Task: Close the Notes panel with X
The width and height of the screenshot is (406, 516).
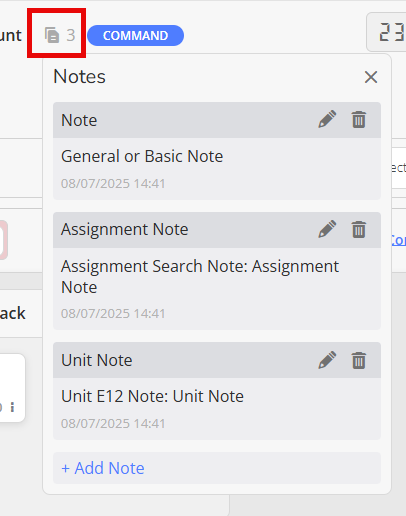Action: pyautogui.click(x=371, y=77)
